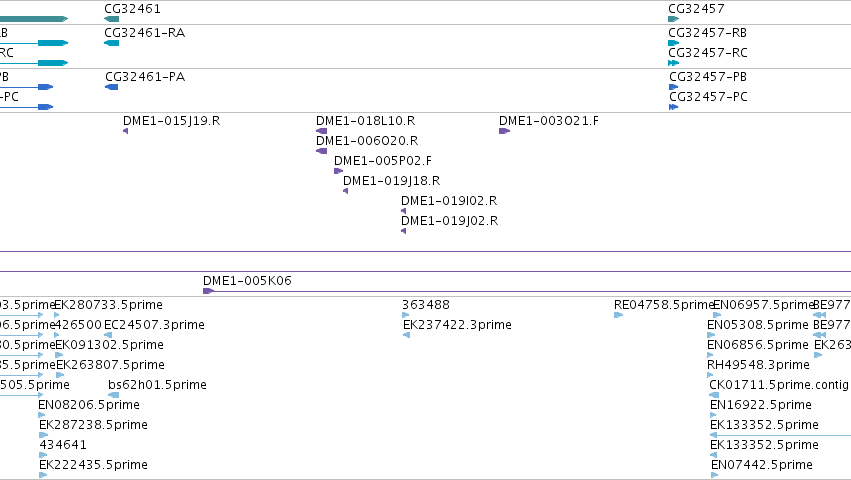Click the DME1-019J02.R arrow glyph
851x480 pixels.
(x=403, y=231)
